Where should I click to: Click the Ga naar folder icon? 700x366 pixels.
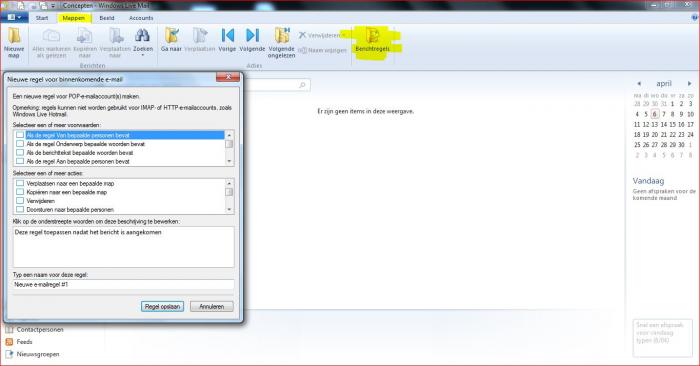(x=171, y=36)
